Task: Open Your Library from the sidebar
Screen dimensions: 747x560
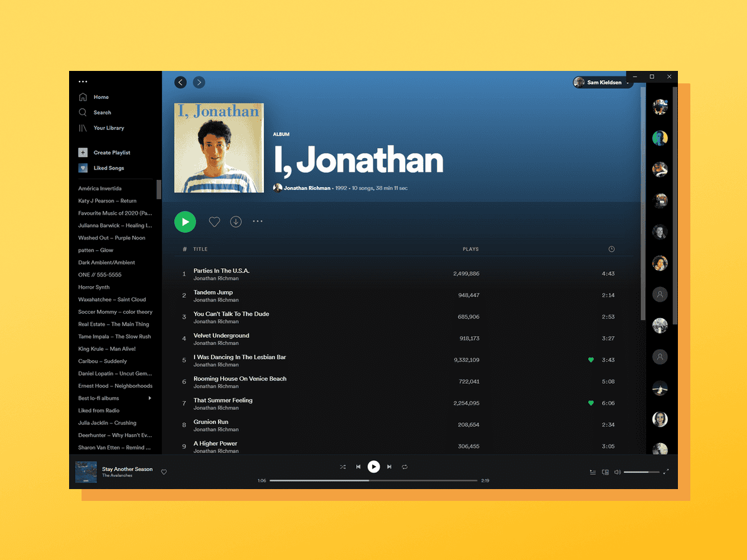Action: [82, 128]
